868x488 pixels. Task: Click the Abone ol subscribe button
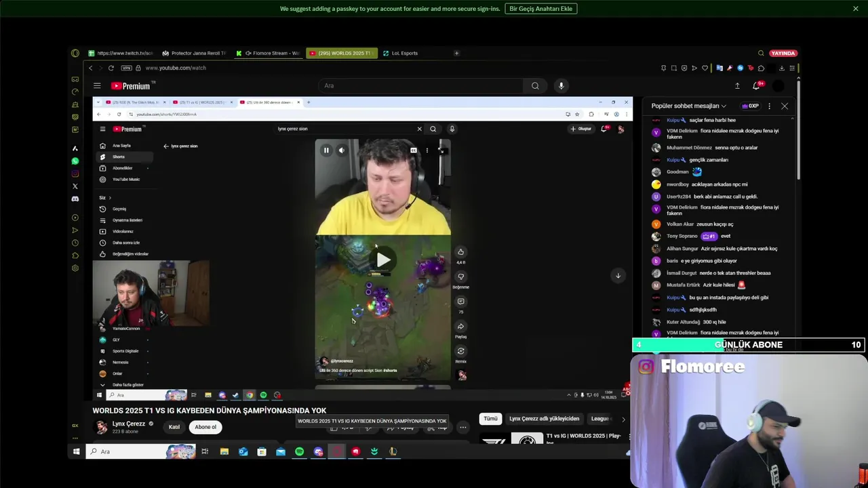tap(205, 427)
